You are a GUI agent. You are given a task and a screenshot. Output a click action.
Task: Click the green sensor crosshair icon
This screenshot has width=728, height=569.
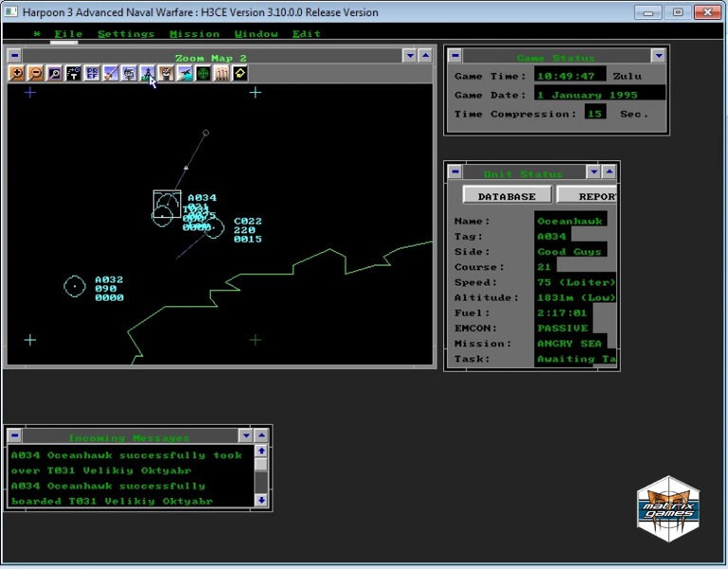(x=203, y=73)
